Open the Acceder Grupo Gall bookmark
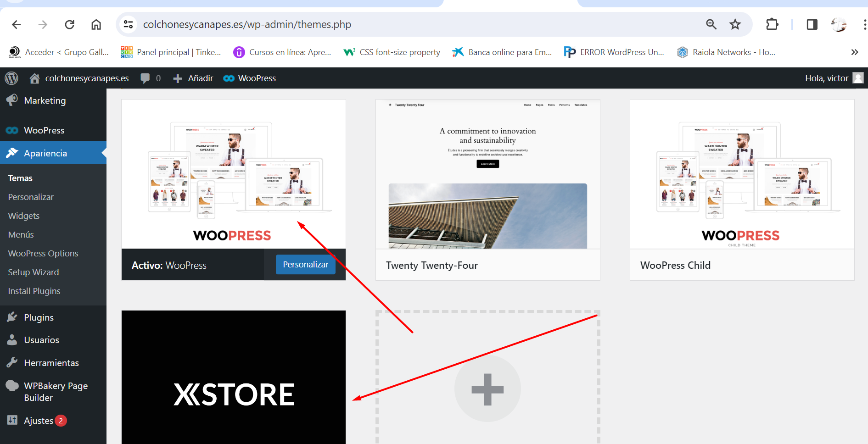The width and height of the screenshot is (868, 444). tap(59, 52)
